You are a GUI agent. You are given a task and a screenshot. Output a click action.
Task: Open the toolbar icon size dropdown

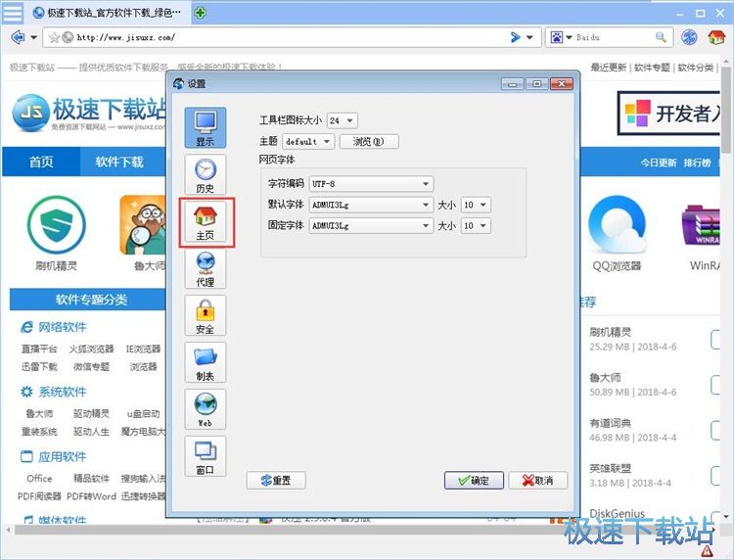pyautogui.click(x=343, y=120)
